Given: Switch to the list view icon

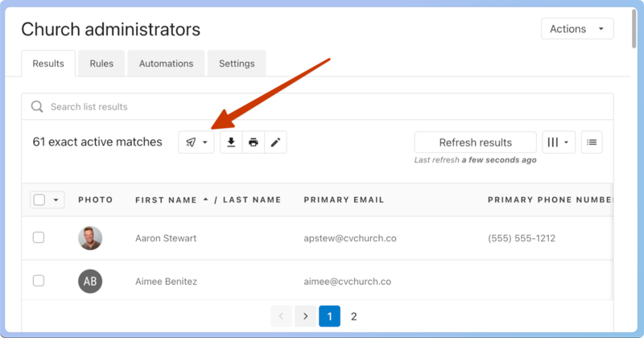Looking at the screenshot, I should point(592,142).
